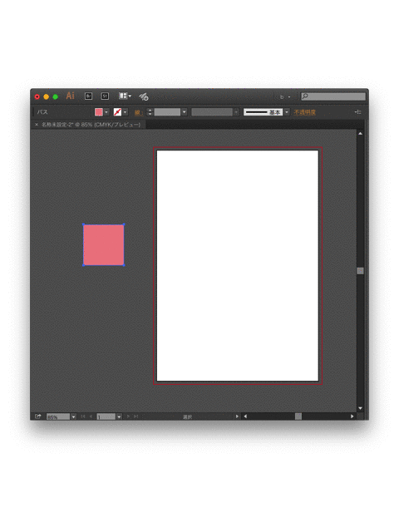The width and height of the screenshot is (399, 532).
Task: Click the stroke weight input field
Action: 167,112
